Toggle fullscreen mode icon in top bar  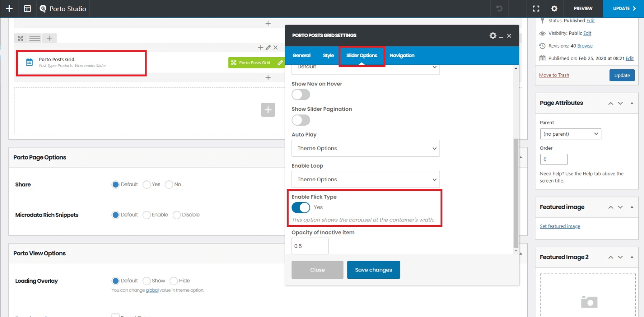(536, 8)
